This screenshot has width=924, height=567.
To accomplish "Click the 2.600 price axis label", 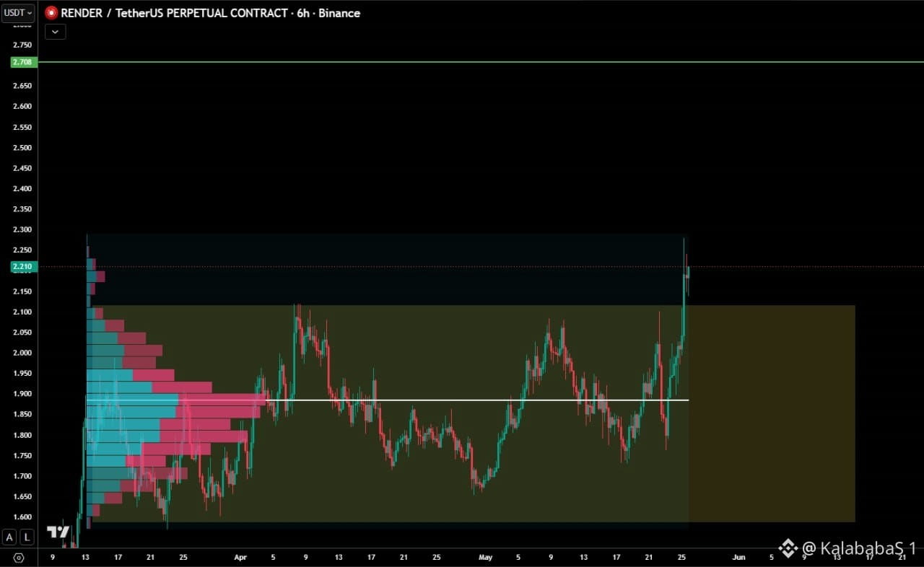I will [x=22, y=106].
